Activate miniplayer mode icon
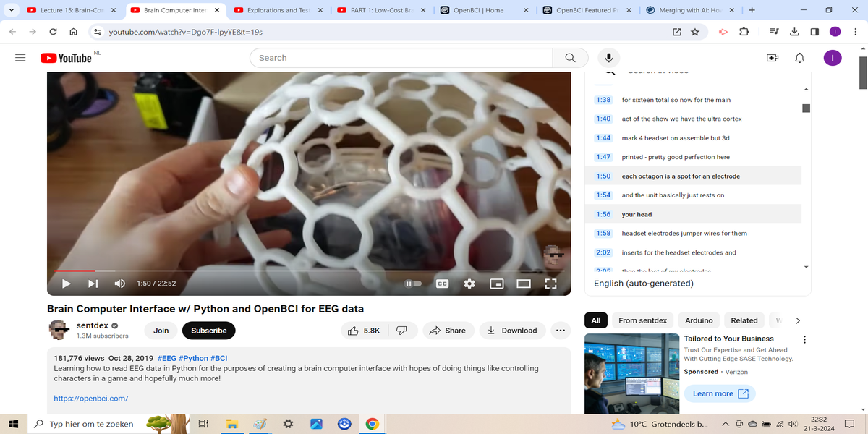 tap(496, 284)
